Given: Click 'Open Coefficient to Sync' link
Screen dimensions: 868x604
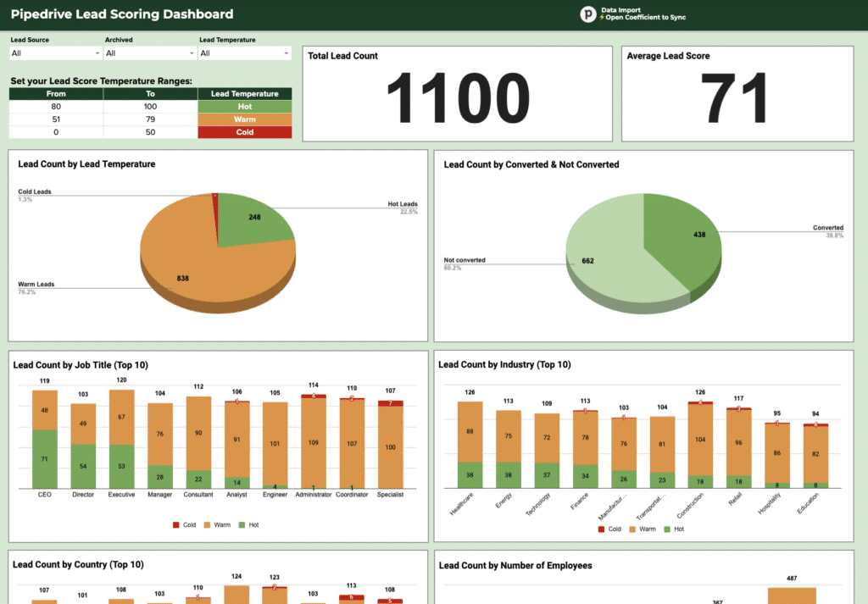Looking at the screenshot, I should pyautogui.click(x=645, y=18).
